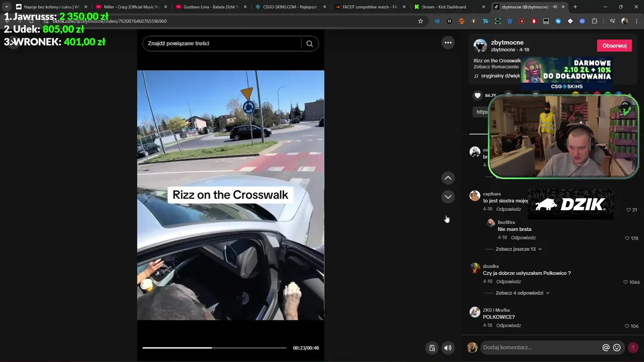
Task: Reply to dzzelka via Odpowiedz
Action: (509, 282)
